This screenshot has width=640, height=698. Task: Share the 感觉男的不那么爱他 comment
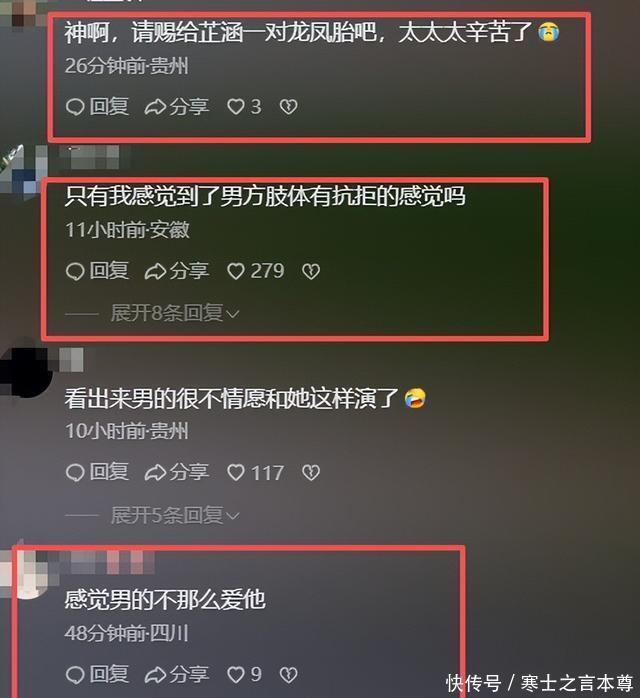(177, 674)
